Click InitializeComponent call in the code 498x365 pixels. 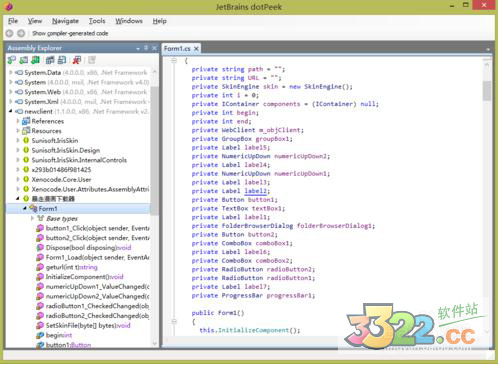(253, 330)
